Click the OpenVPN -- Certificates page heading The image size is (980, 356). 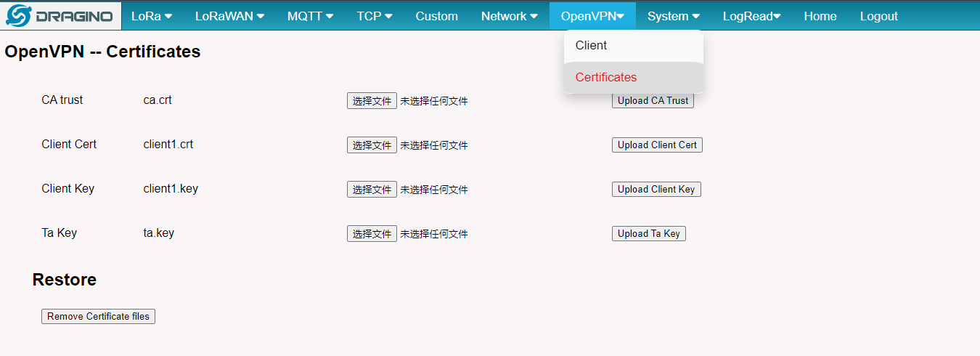coord(102,52)
